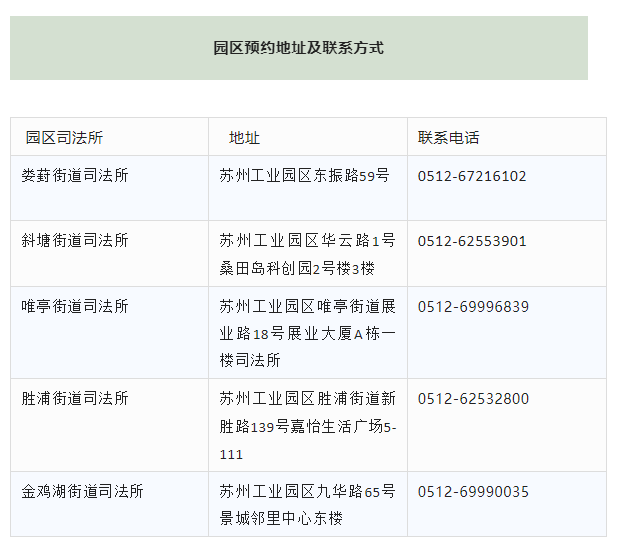The image size is (617, 549).
Task: Click the address 苏州工业园区东振路59号
Action: tap(304, 176)
